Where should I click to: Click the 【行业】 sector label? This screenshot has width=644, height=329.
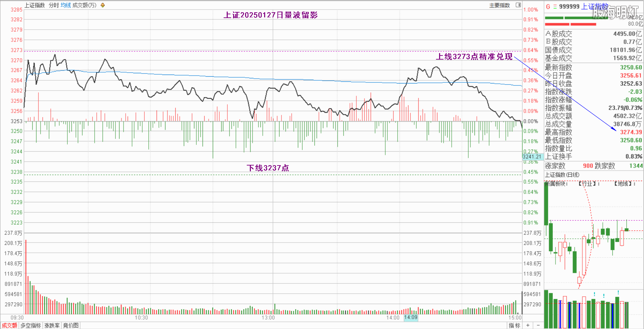tap(588, 184)
